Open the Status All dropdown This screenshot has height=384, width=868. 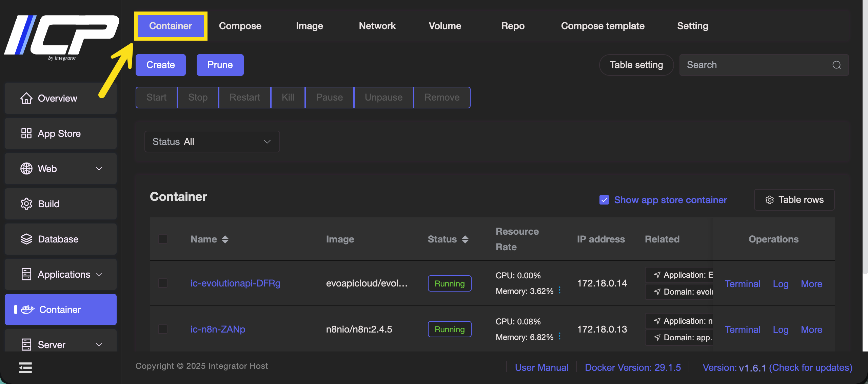[x=212, y=142]
